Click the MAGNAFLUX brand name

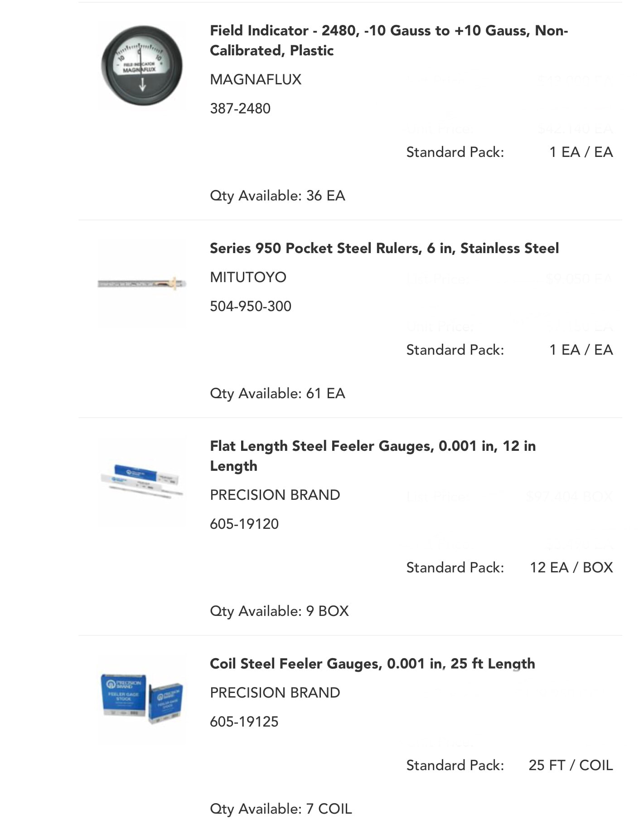coord(256,79)
